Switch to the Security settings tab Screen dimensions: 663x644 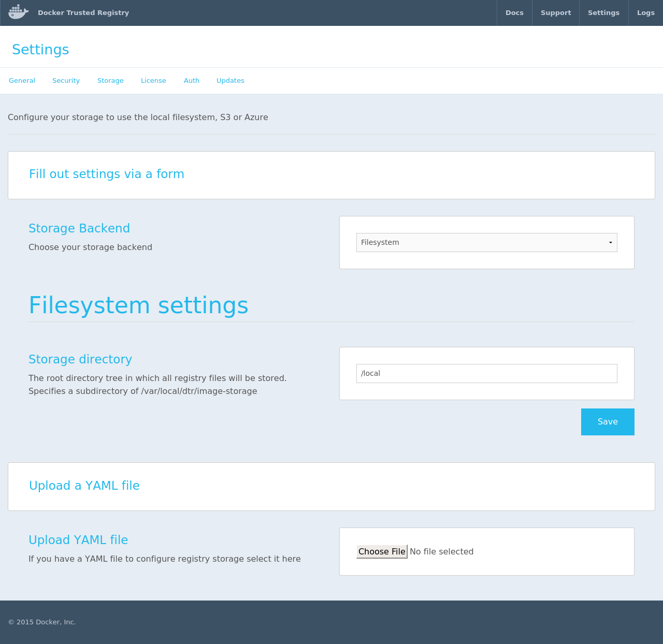coord(66,80)
